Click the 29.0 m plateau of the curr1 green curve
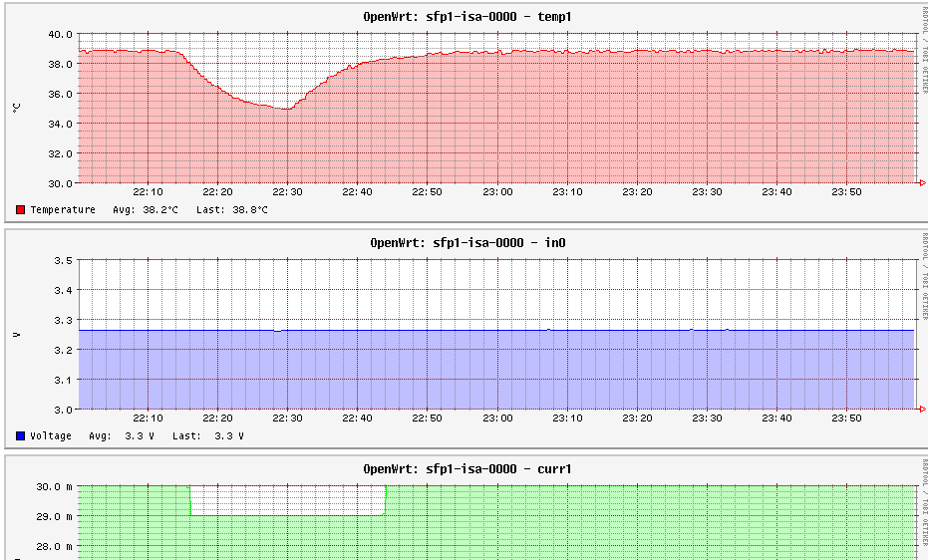Screen dimensions: 928x560 pyautogui.click(x=288, y=515)
